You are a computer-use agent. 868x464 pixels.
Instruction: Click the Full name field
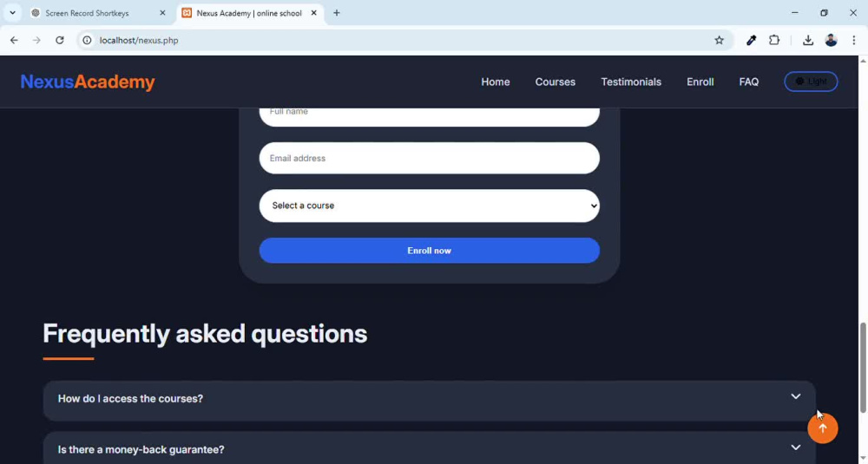coord(429,117)
